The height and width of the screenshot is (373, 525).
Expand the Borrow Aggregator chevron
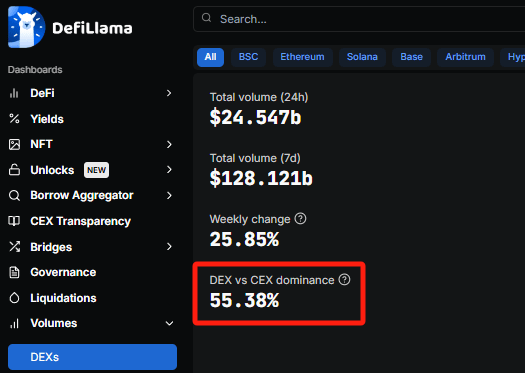tap(169, 195)
